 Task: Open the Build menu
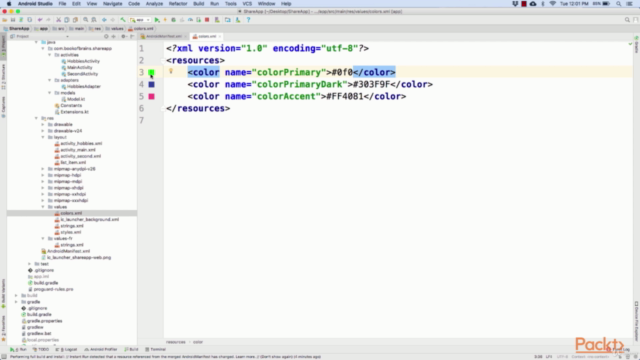199,4
